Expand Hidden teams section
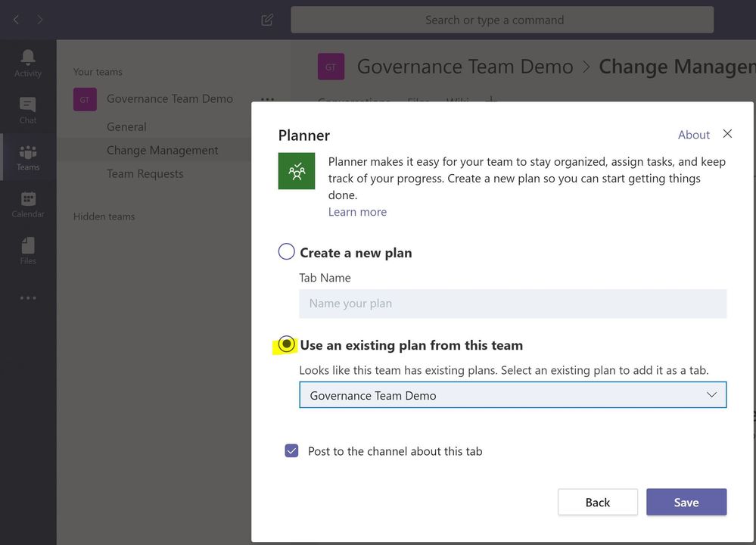The width and height of the screenshot is (756, 545). coord(104,216)
